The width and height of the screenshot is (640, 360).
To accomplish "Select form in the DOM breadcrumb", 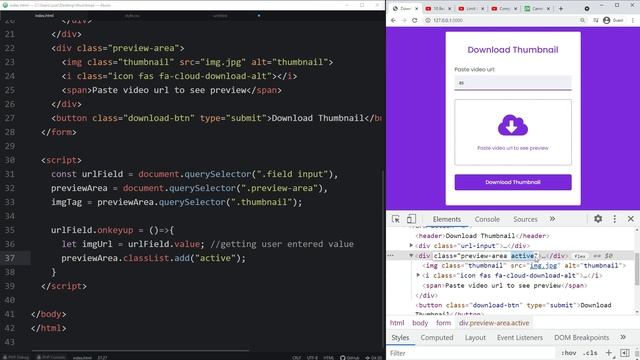I will coord(443,323).
